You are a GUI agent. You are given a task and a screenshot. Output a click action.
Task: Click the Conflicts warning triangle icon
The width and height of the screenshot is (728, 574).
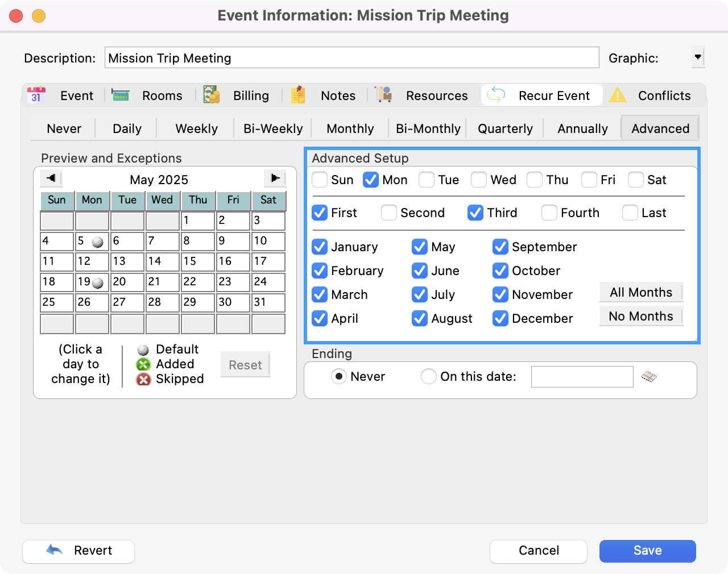click(x=617, y=95)
